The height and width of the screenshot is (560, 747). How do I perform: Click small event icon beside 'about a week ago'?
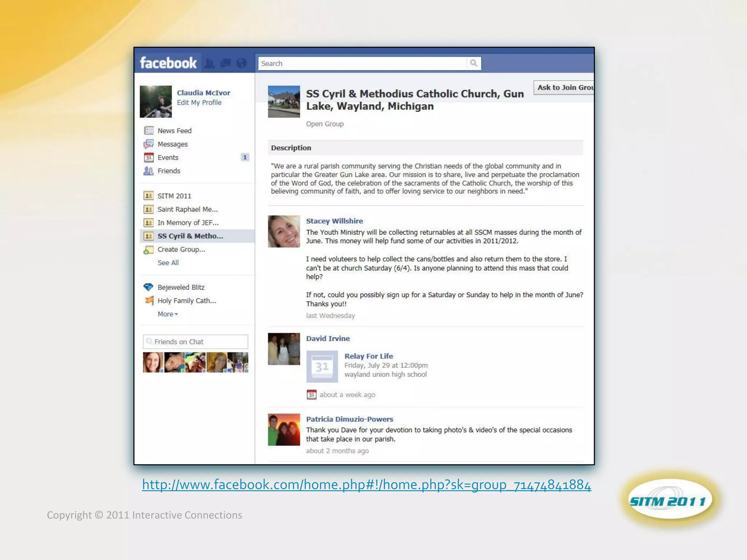pyautogui.click(x=311, y=394)
